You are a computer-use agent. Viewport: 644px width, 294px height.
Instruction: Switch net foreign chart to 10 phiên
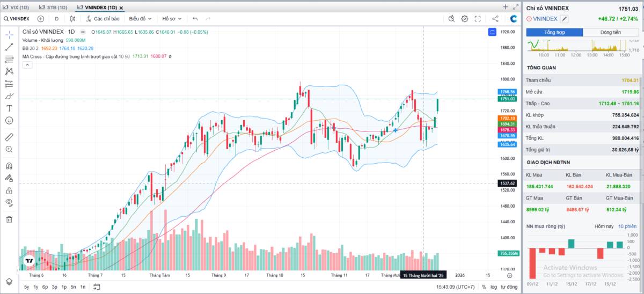(627, 226)
